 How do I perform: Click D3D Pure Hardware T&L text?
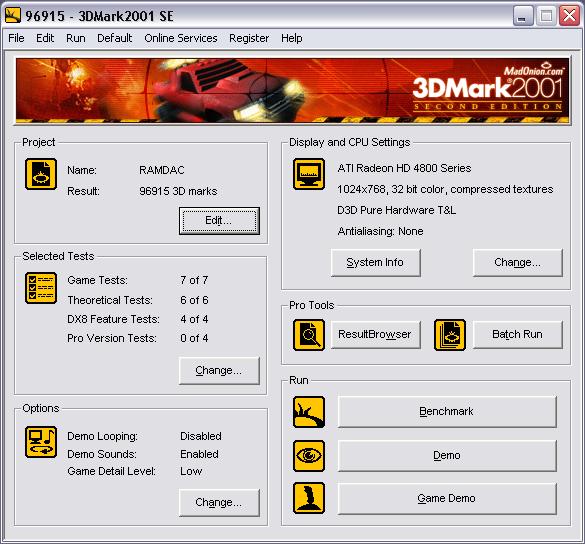[396, 210]
